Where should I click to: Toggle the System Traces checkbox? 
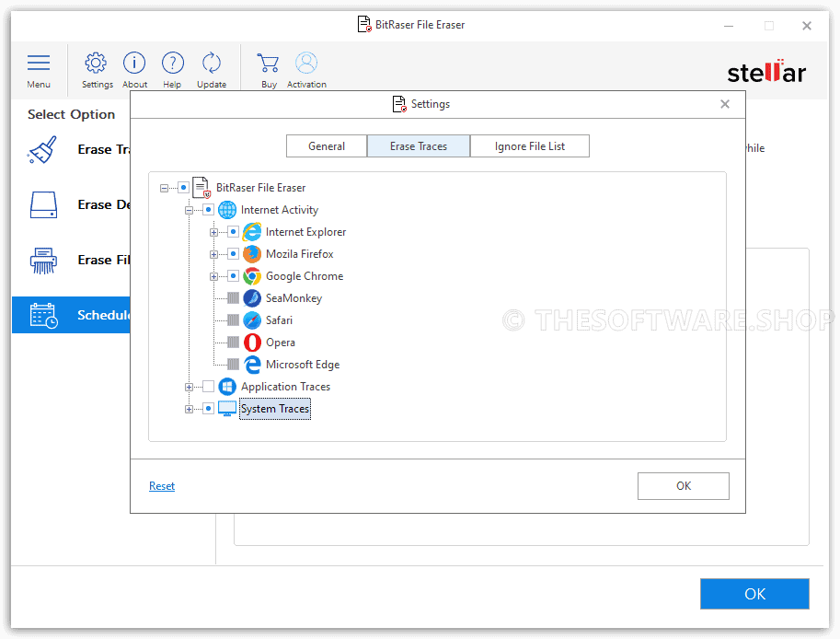(x=209, y=409)
